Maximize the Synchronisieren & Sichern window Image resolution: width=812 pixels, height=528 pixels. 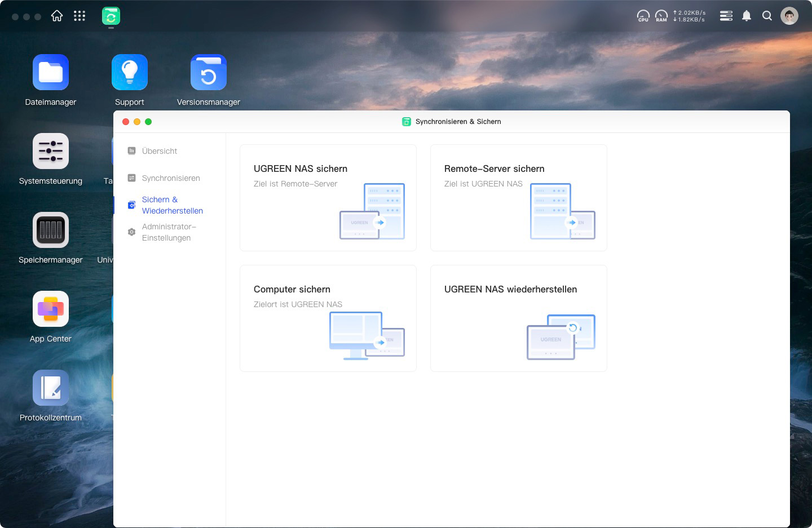coord(148,122)
